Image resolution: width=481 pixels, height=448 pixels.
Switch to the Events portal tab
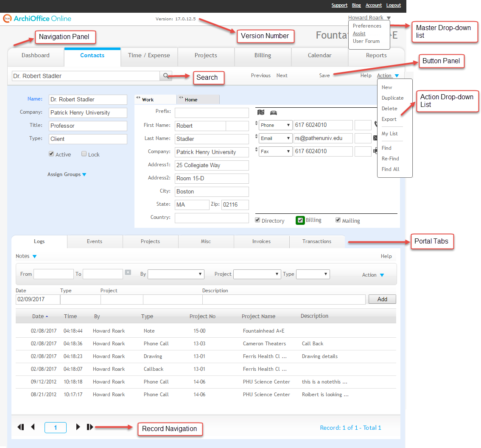[x=95, y=241]
